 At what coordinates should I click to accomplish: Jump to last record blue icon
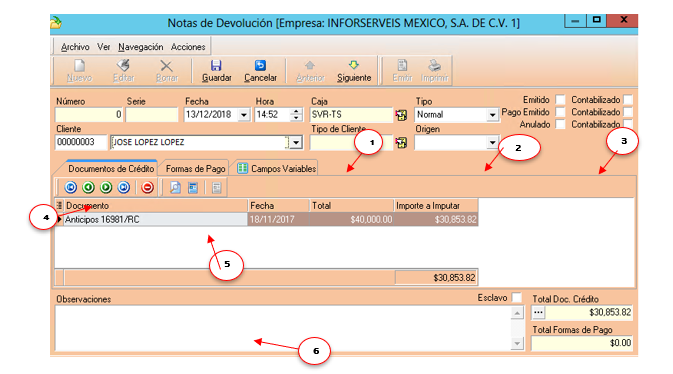tap(124, 188)
